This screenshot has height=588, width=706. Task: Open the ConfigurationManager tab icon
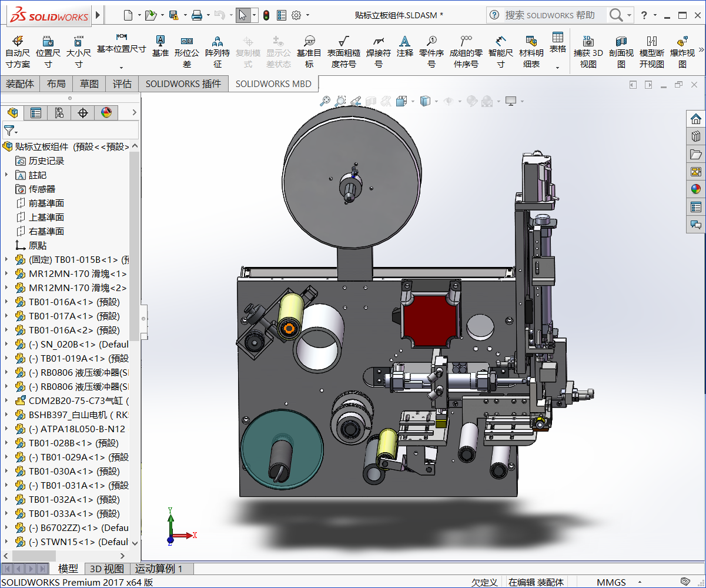coord(59,113)
